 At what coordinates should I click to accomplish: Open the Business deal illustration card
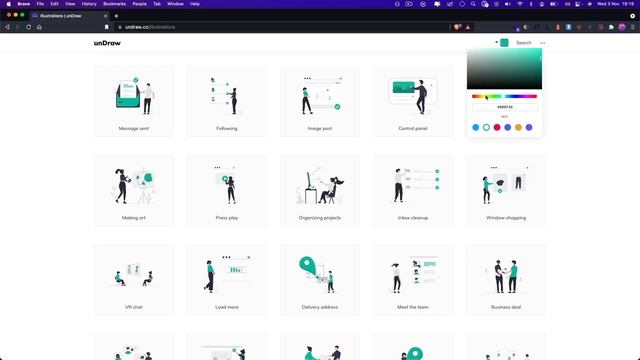(x=506, y=280)
